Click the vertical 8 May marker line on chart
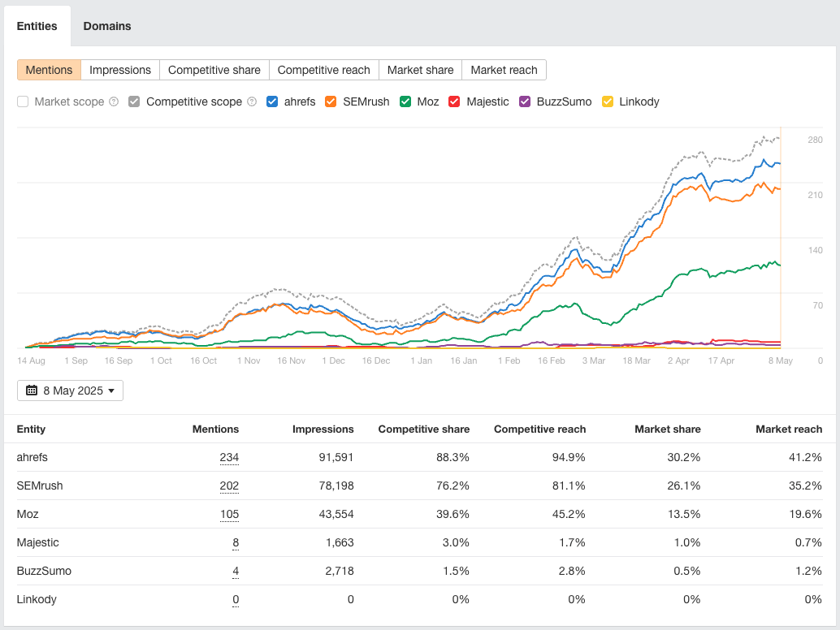 click(x=781, y=244)
